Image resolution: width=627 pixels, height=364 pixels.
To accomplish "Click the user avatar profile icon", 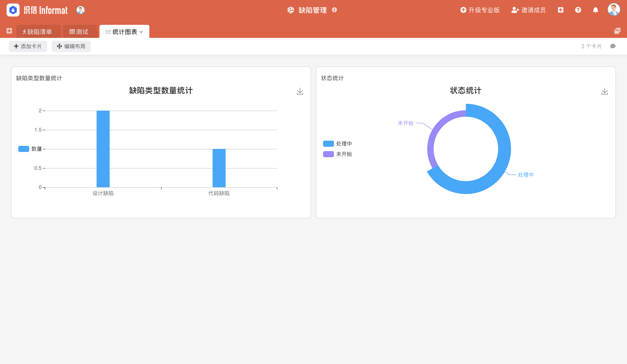I will tap(614, 10).
